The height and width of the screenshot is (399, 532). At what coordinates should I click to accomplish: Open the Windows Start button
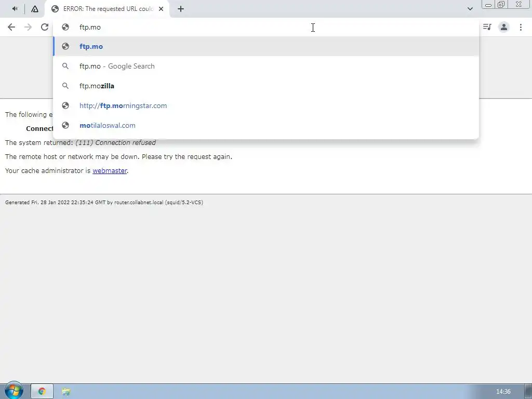pos(14,391)
